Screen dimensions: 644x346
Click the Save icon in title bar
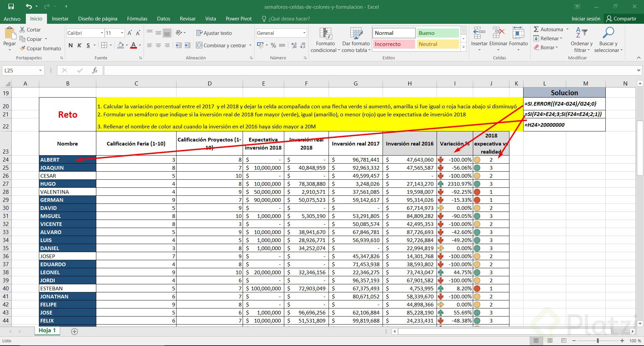[11, 6]
